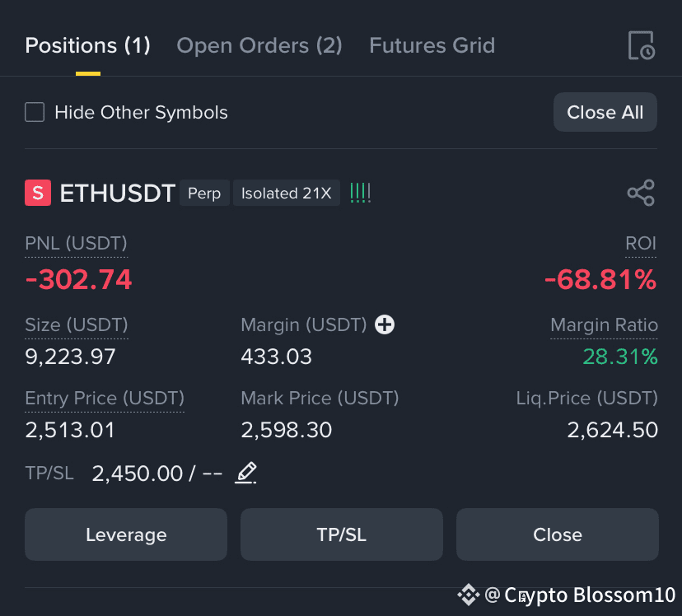
Task: Click the TP/SL button
Action: tap(342, 534)
